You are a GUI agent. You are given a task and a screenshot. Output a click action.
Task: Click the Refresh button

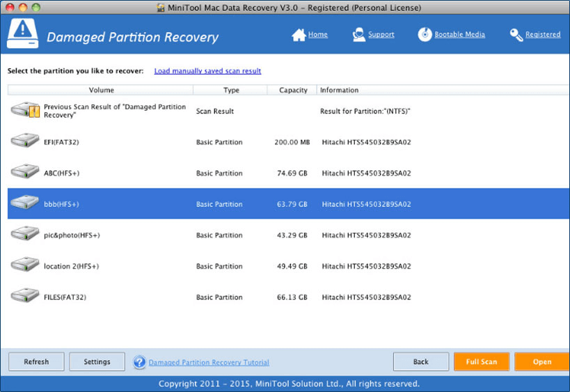coord(36,362)
